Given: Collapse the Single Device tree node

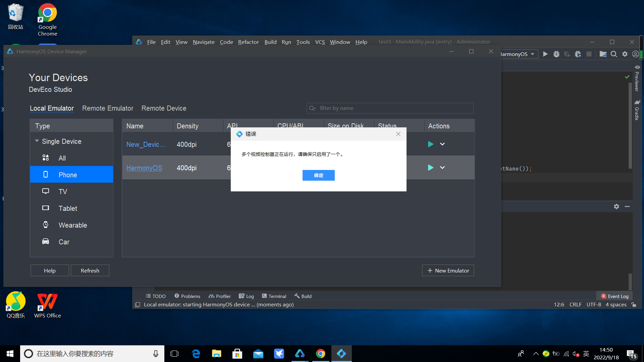Looking at the screenshot, I should [37, 141].
